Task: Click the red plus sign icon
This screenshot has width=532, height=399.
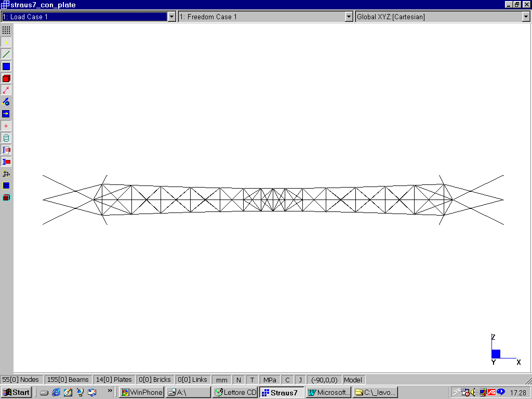Action: 6,126
